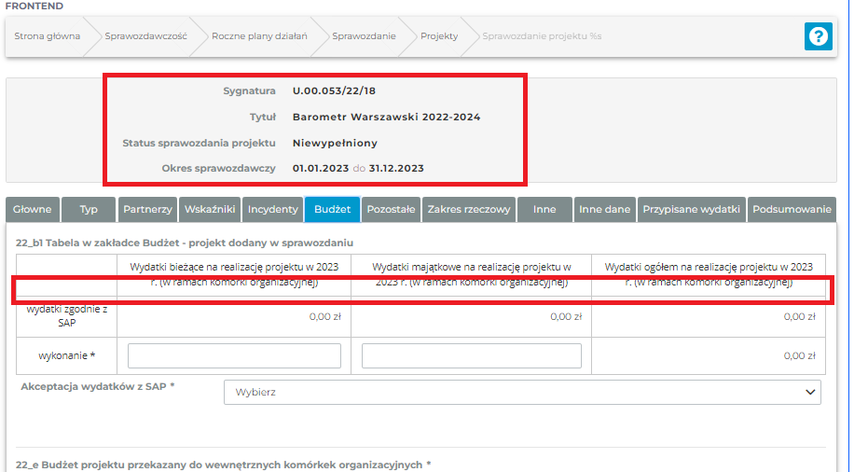Select the active Budżet tab

pyautogui.click(x=332, y=210)
